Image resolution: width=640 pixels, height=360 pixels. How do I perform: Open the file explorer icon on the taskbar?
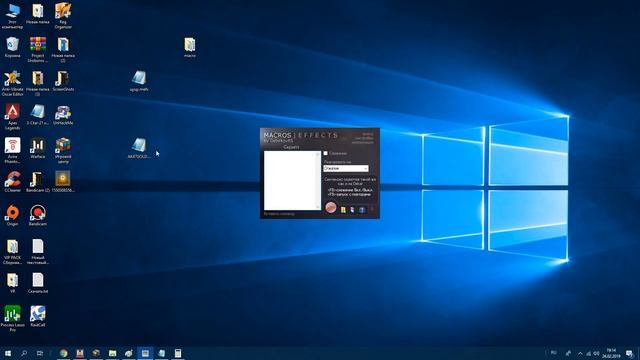coord(112,353)
